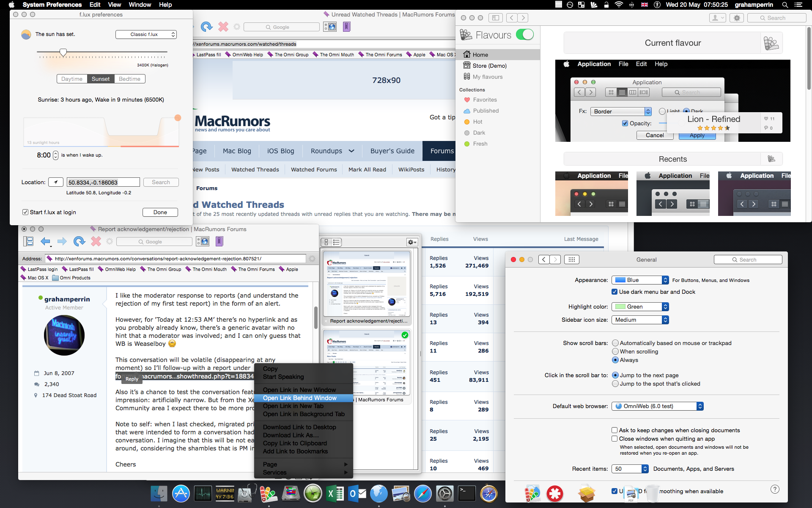
Task: Open Terminal from the Dock
Action: click(x=467, y=494)
